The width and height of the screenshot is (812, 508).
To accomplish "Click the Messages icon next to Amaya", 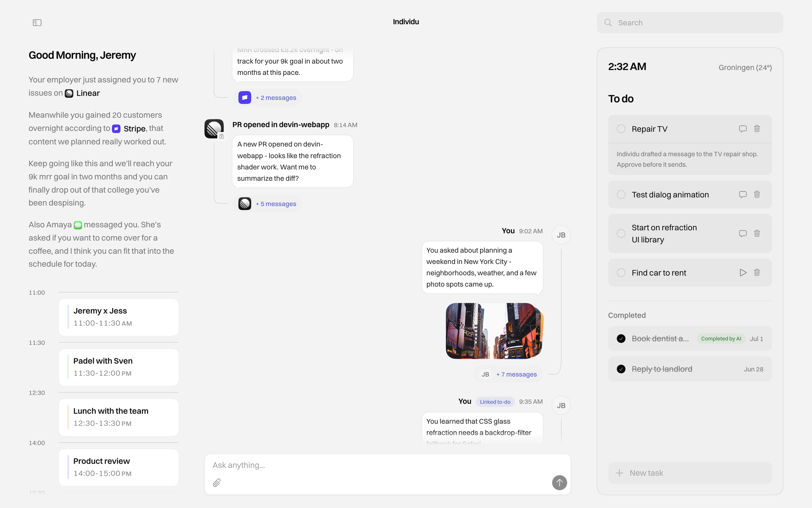I will [78, 225].
